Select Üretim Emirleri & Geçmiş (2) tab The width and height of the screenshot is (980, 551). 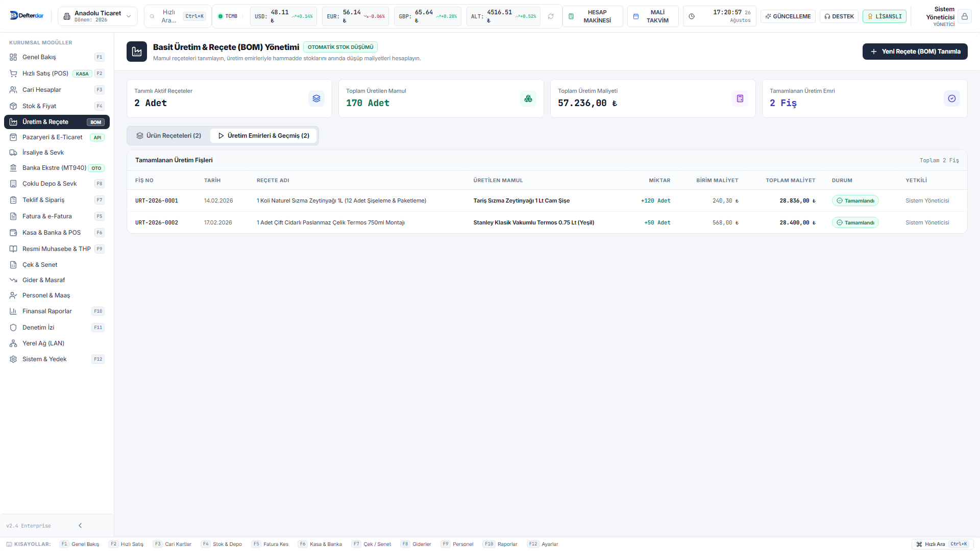click(x=263, y=136)
